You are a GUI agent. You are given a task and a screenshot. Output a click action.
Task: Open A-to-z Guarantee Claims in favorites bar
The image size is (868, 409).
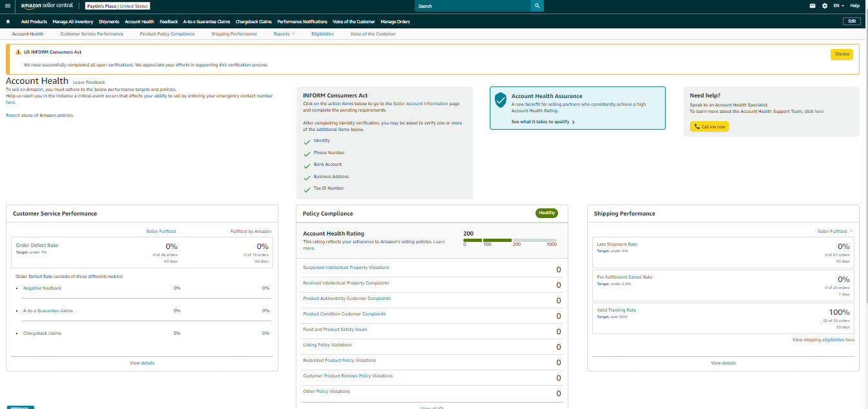[x=207, y=21]
